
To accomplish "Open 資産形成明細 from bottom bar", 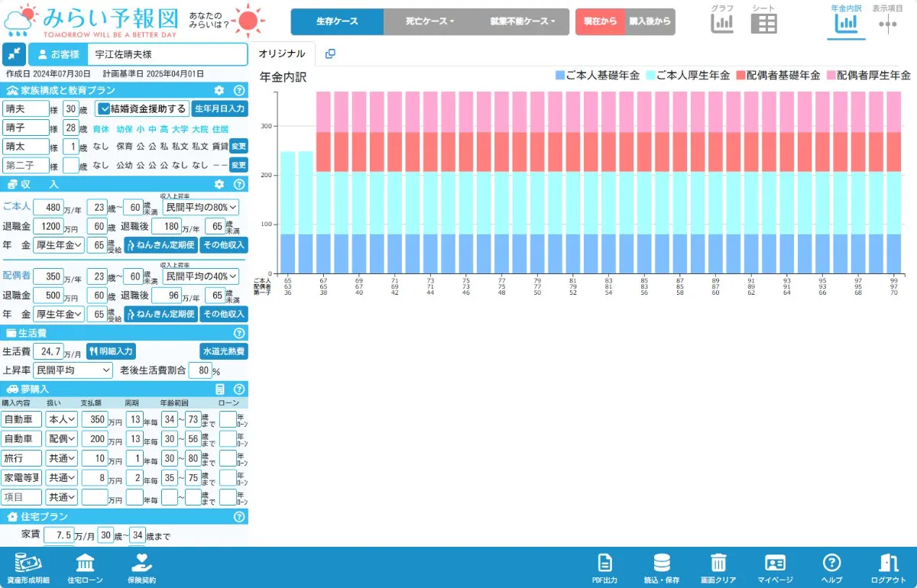I will [28, 567].
